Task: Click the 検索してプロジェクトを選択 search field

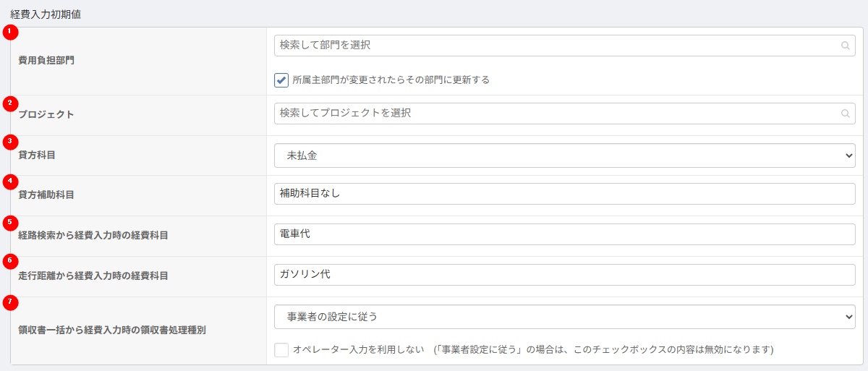Action: (564, 114)
